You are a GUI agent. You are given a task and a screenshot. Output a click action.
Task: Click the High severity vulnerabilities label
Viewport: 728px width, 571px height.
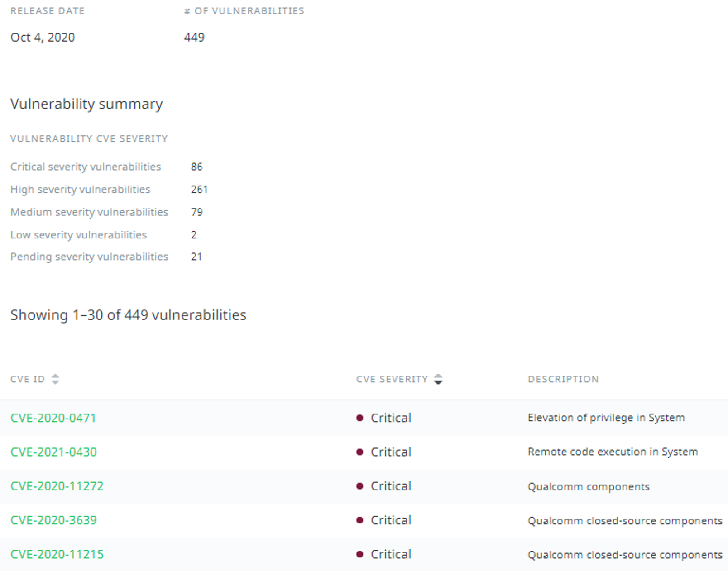tap(80, 190)
